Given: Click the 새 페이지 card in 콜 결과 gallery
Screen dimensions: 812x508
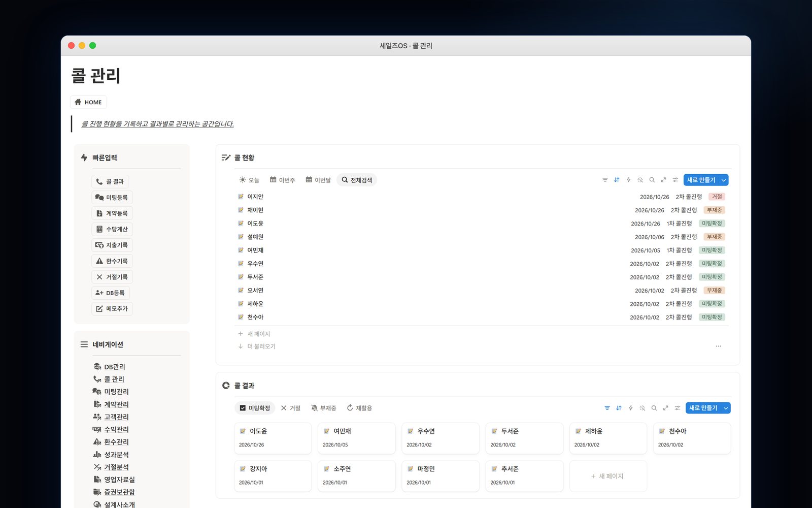Looking at the screenshot, I should pyautogui.click(x=608, y=476).
